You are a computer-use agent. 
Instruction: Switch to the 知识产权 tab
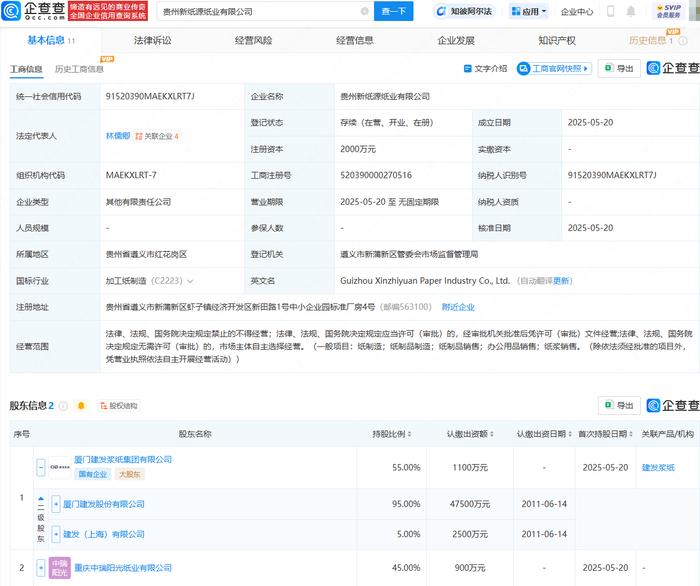(x=557, y=41)
